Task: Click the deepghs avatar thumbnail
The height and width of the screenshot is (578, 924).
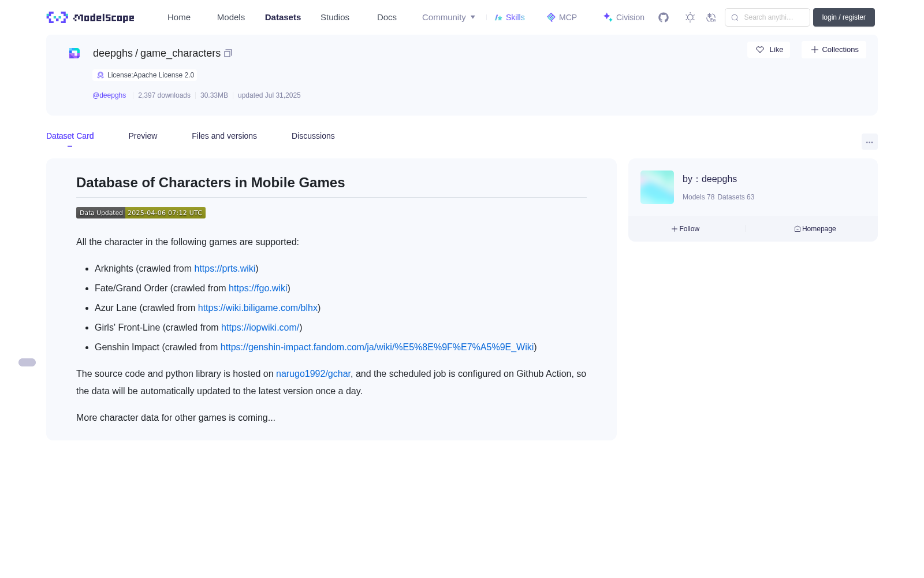Action: click(x=657, y=187)
